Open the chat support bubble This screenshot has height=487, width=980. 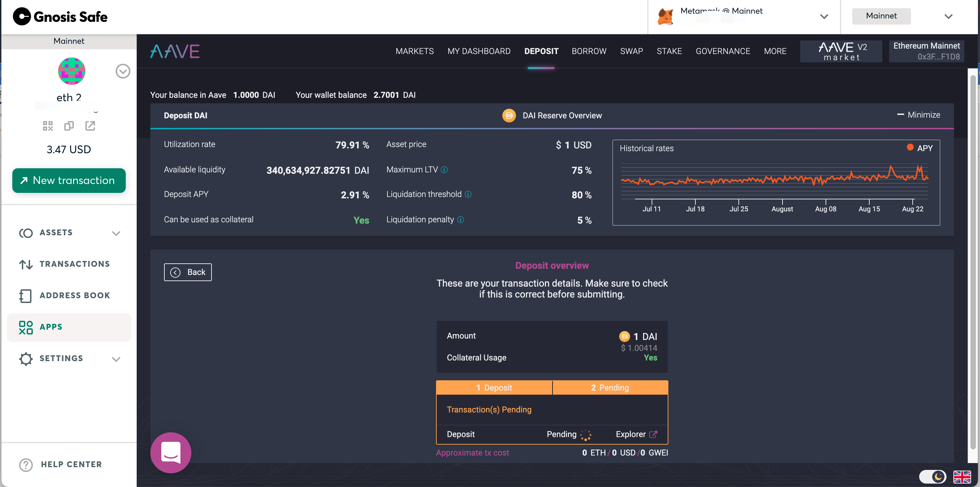pos(171,452)
